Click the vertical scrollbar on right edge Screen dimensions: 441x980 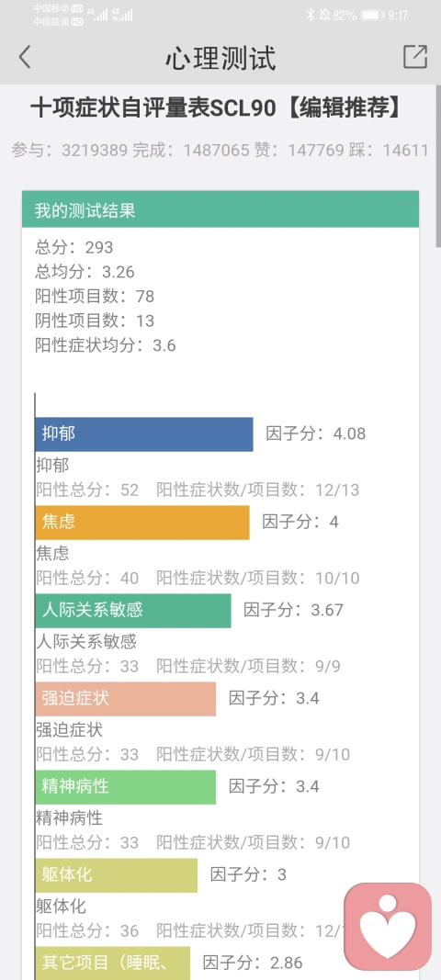point(438,169)
